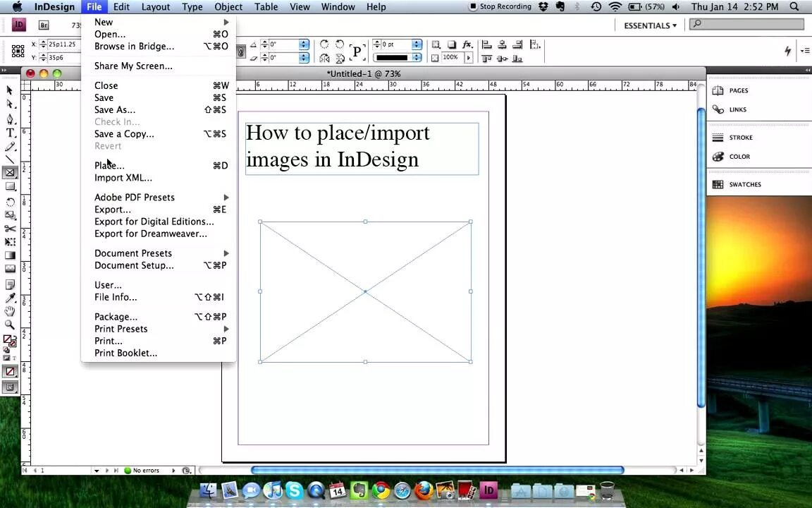812x508 pixels.
Task: Click the Rotate 90° clockwise icon
Action: 324,44
